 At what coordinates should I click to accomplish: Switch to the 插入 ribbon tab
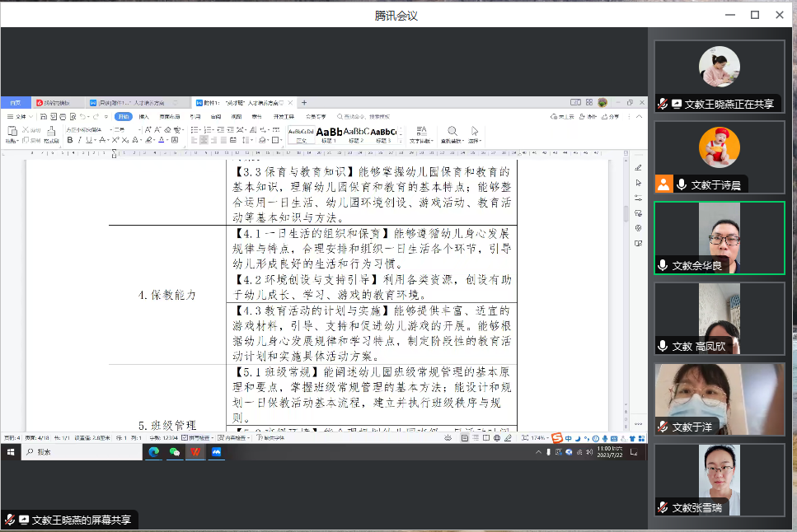coord(143,117)
